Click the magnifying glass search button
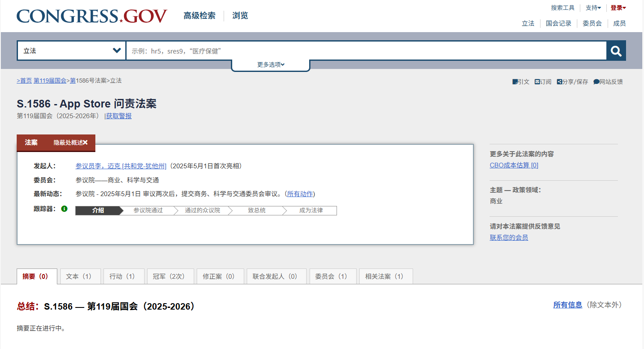Image resolution: width=644 pixels, height=349 pixels. (x=616, y=51)
